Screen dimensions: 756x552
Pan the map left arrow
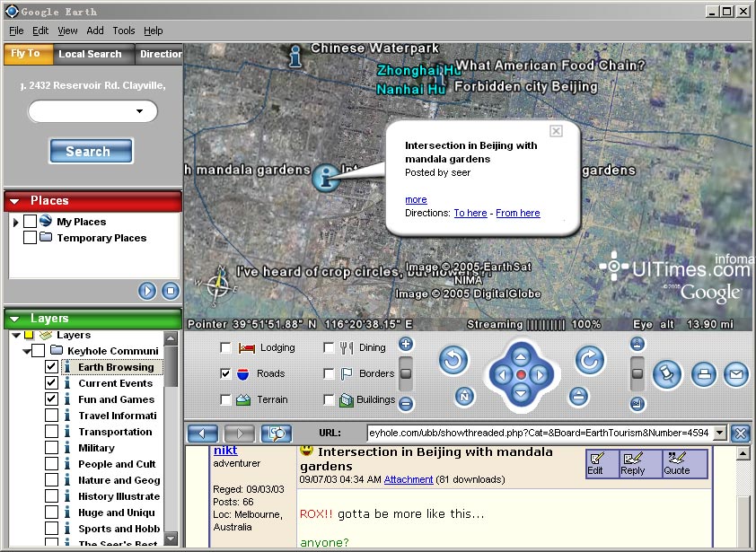coord(503,374)
